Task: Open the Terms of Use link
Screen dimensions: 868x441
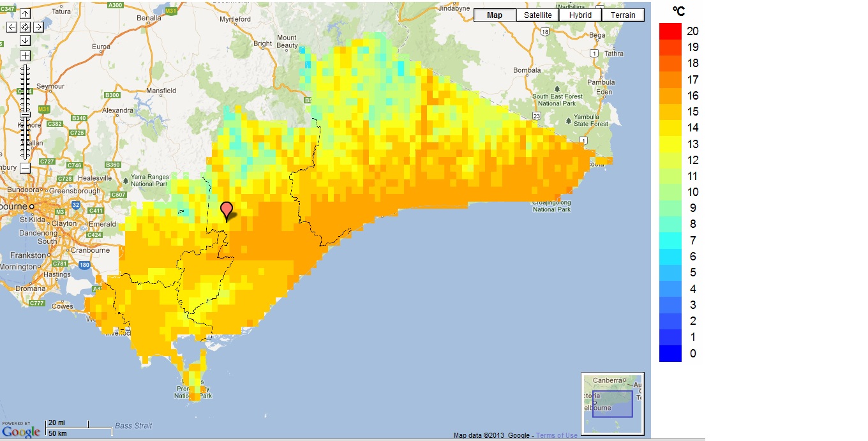Action: [557, 435]
